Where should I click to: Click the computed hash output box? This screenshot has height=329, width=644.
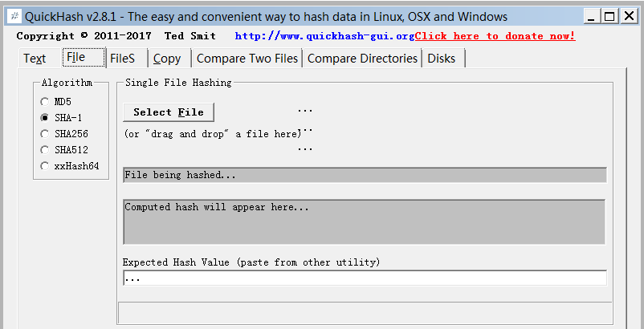(365, 222)
